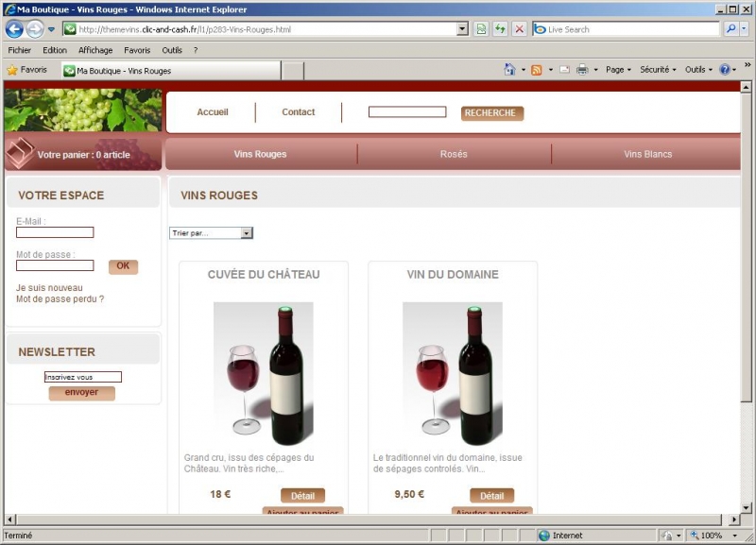Screen dimensions: 756x545
Task: Open the Fichier menu
Action: click(19, 50)
